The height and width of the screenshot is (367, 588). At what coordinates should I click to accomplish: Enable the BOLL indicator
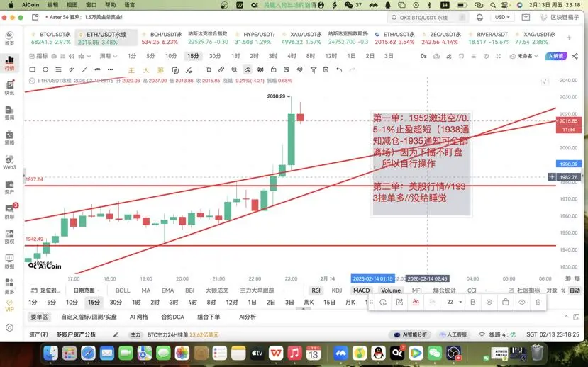coord(123,290)
